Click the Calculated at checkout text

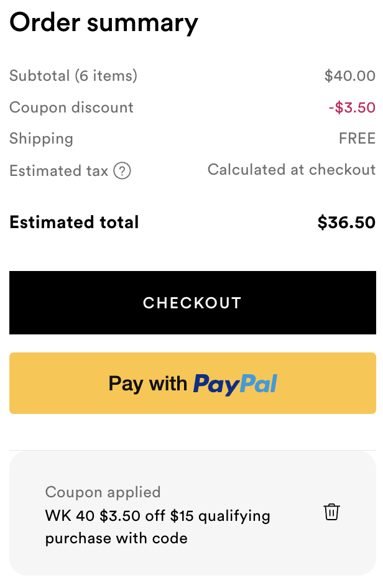(292, 170)
